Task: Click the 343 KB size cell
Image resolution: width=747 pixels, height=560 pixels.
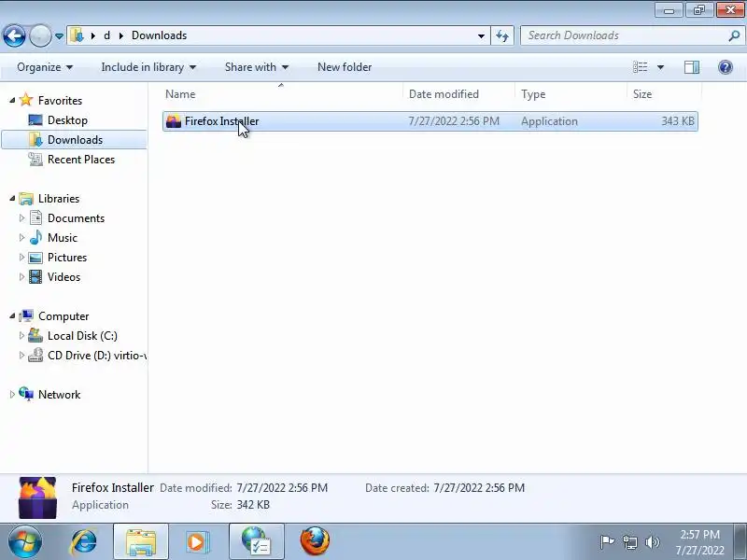Action: point(678,121)
